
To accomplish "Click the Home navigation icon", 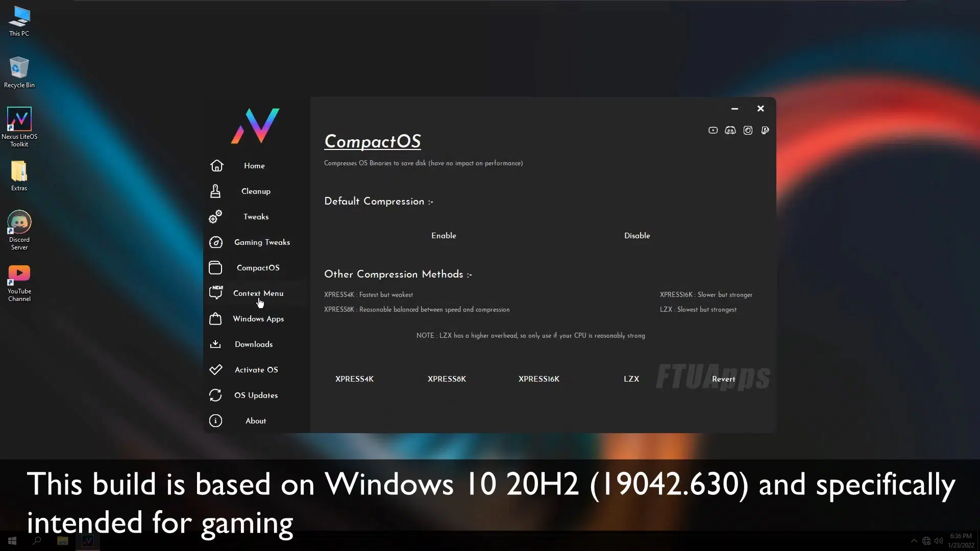I will point(217,165).
